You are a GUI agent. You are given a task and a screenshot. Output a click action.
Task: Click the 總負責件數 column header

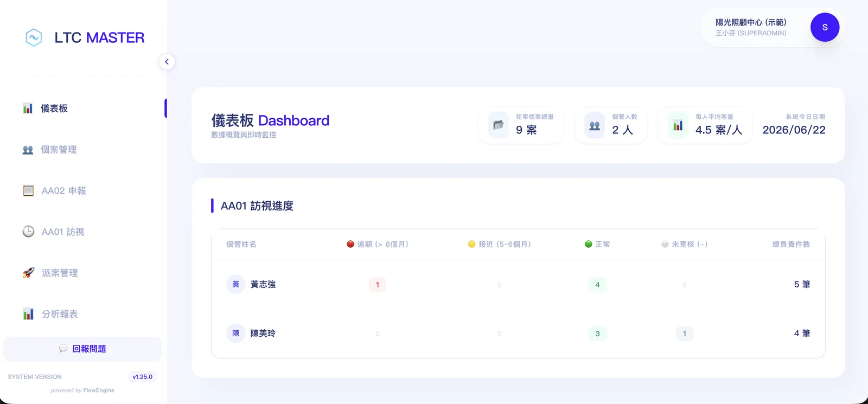pyautogui.click(x=791, y=245)
